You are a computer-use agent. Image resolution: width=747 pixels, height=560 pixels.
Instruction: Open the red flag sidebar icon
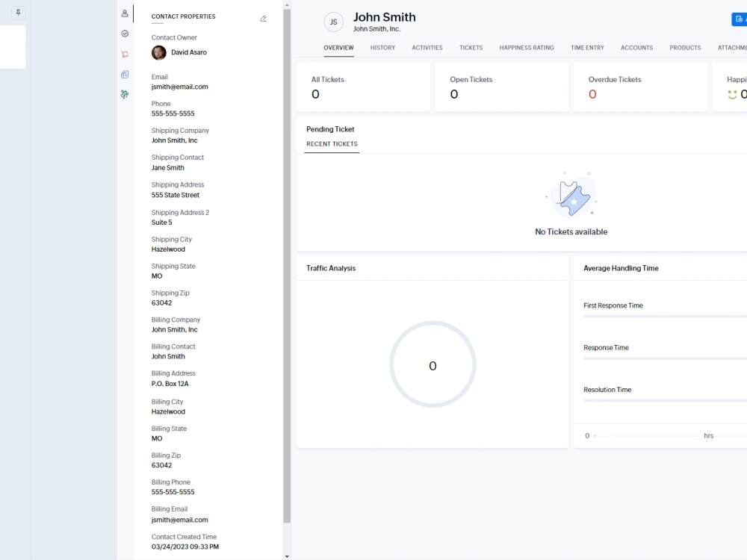[125, 55]
